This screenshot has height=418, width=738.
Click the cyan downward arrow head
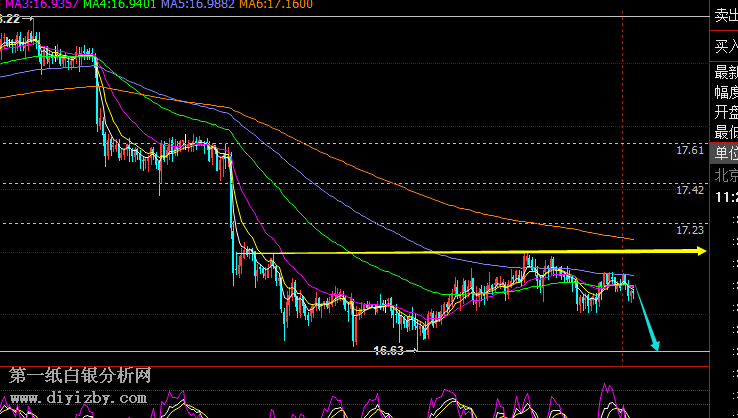(x=655, y=345)
